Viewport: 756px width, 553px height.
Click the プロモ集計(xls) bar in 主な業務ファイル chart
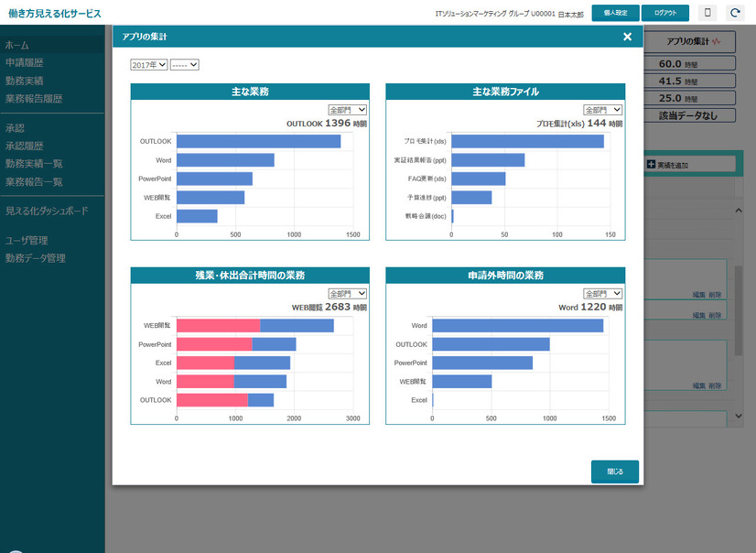527,141
